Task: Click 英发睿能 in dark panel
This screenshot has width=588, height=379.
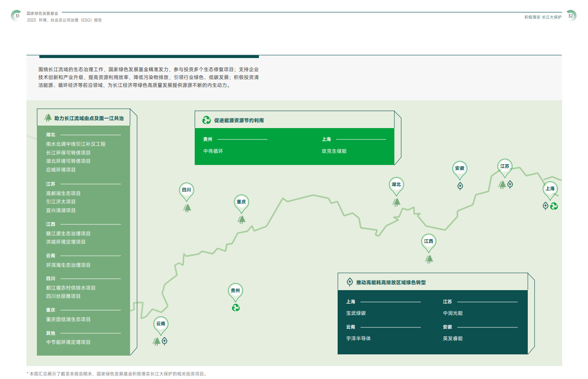Action: 453,338
